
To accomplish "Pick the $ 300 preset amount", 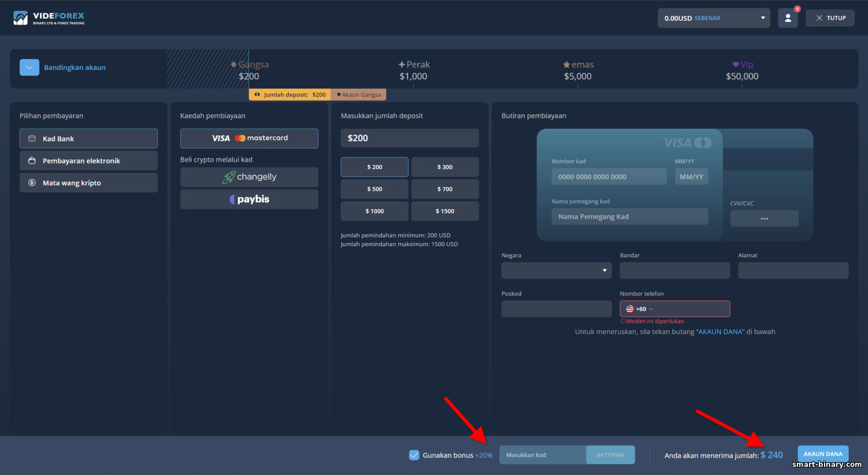I will 445,167.
